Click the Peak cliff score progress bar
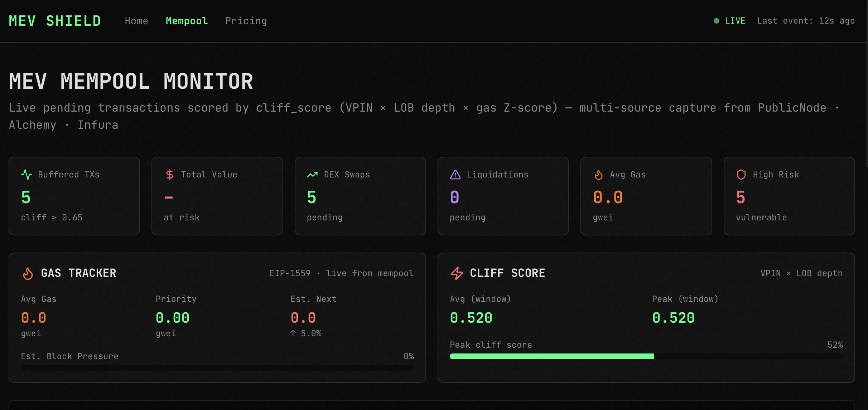Screen dimensions: 868x410 [646, 356]
